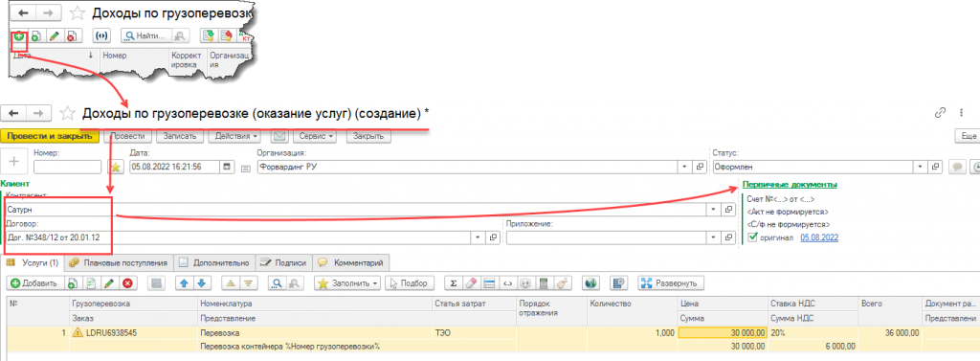The height and width of the screenshot is (361, 980).
Task: Open the Сервис dropdown menu
Action: pos(316,136)
